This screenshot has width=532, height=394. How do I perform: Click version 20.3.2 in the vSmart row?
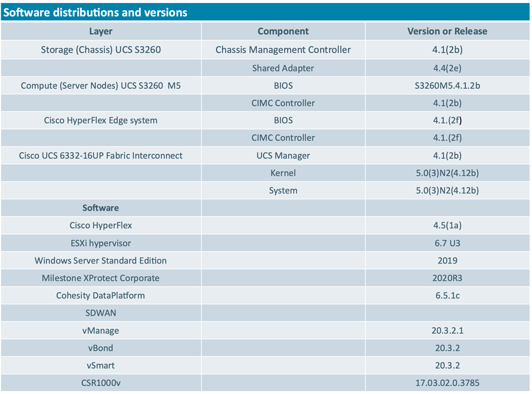pyautogui.click(x=447, y=366)
